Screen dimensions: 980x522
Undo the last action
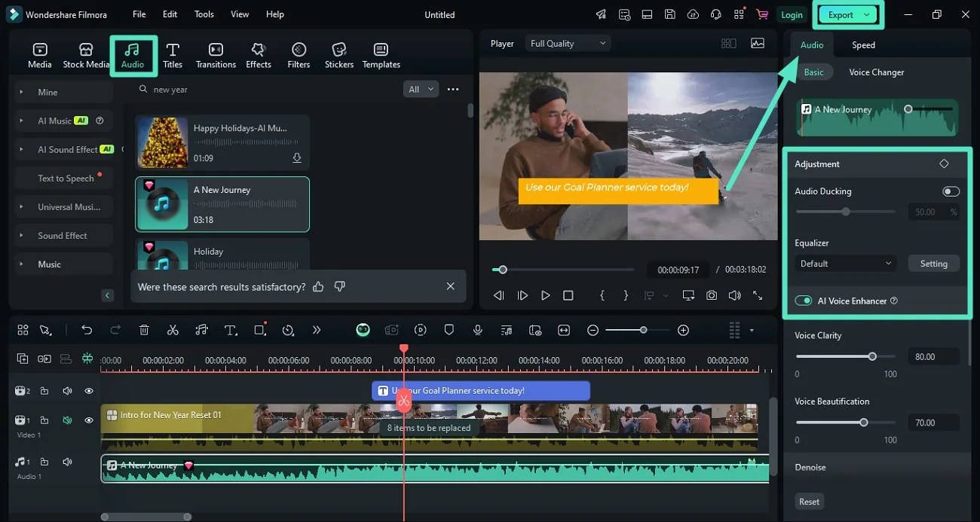tap(87, 330)
